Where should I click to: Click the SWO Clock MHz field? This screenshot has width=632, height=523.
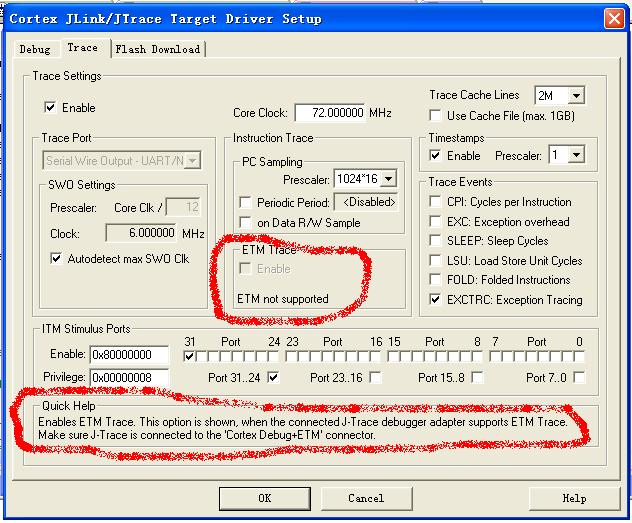click(141, 233)
